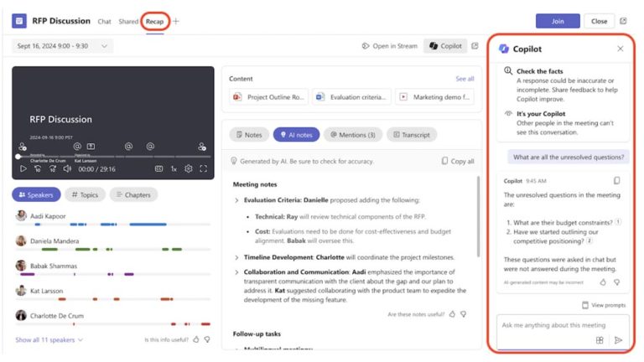The height and width of the screenshot is (362, 644).
Task: Copy all AI notes
Action: pos(458,161)
